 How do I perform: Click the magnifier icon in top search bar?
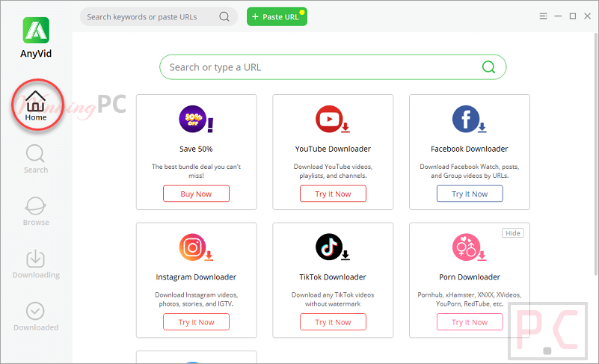pyautogui.click(x=224, y=16)
